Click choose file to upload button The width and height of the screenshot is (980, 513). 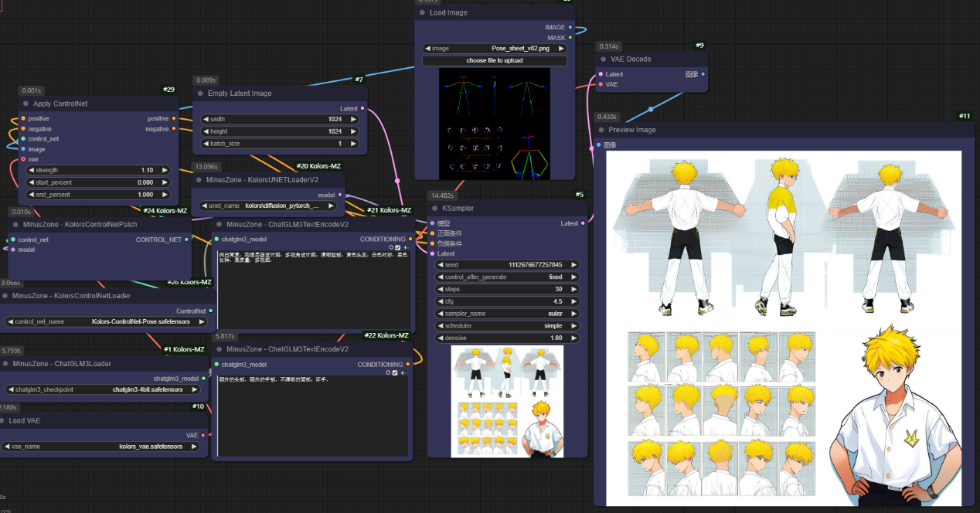494,60
